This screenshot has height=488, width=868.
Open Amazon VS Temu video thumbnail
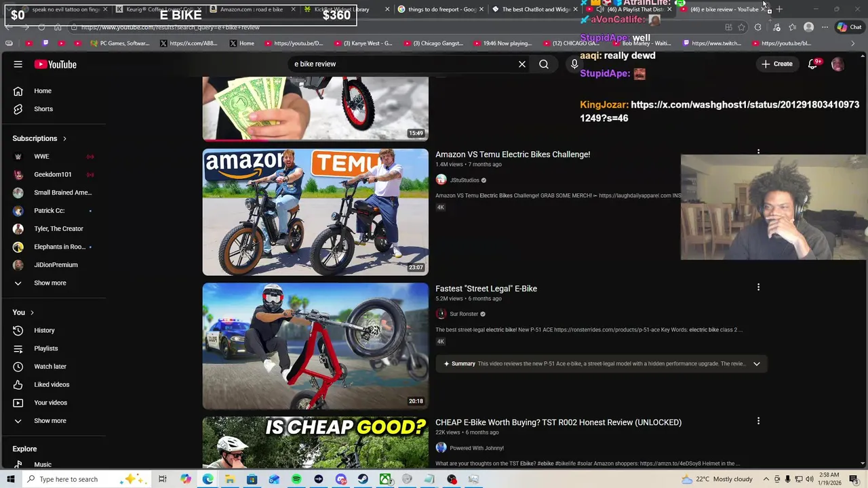(315, 212)
